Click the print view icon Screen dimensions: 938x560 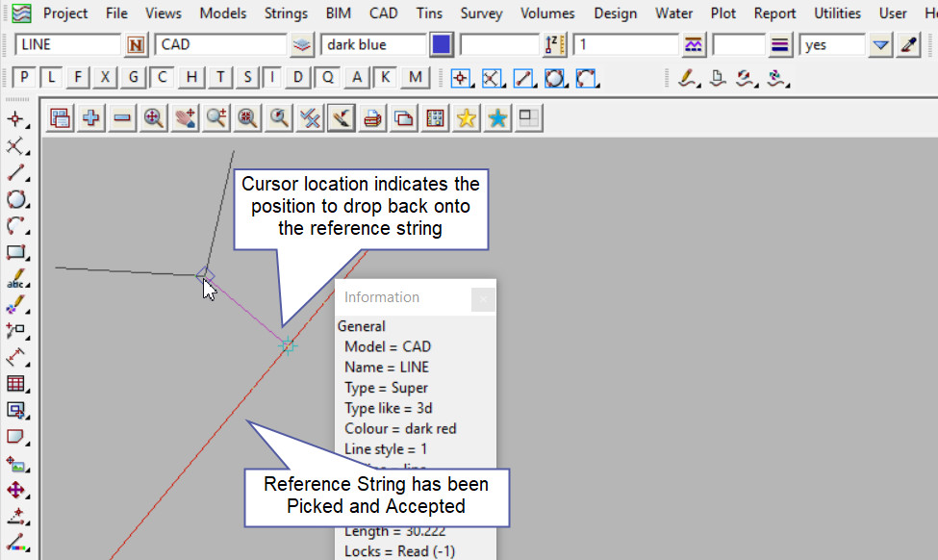[x=372, y=117]
